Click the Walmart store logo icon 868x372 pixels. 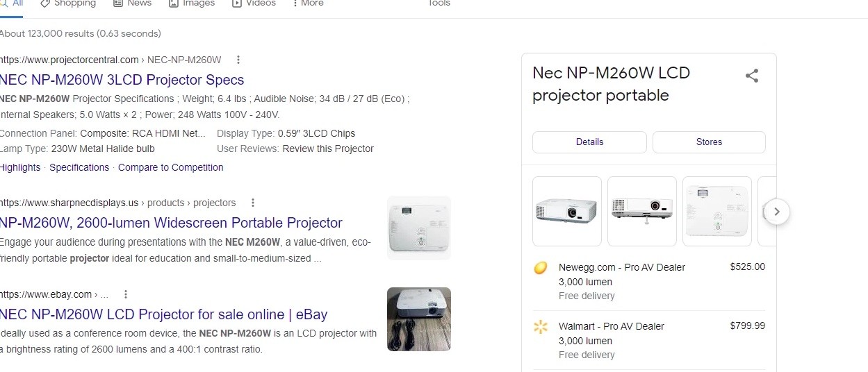click(x=540, y=327)
